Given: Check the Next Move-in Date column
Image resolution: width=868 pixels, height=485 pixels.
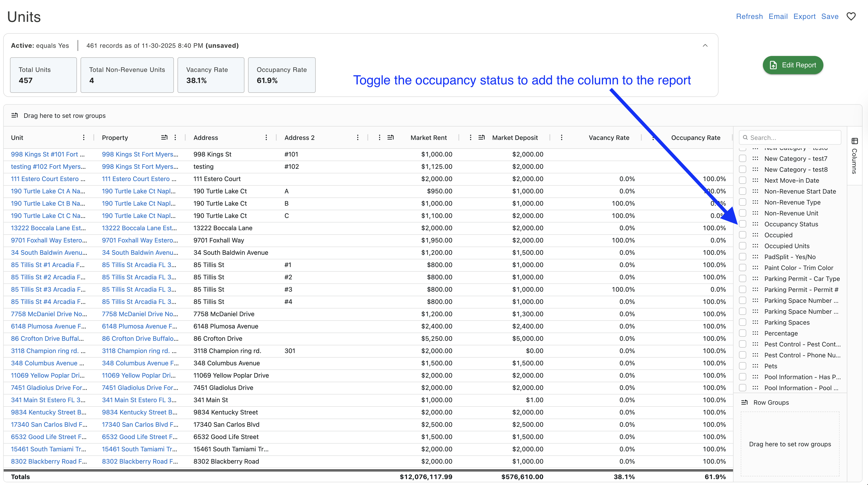Looking at the screenshot, I should click(x=743, y=180).
